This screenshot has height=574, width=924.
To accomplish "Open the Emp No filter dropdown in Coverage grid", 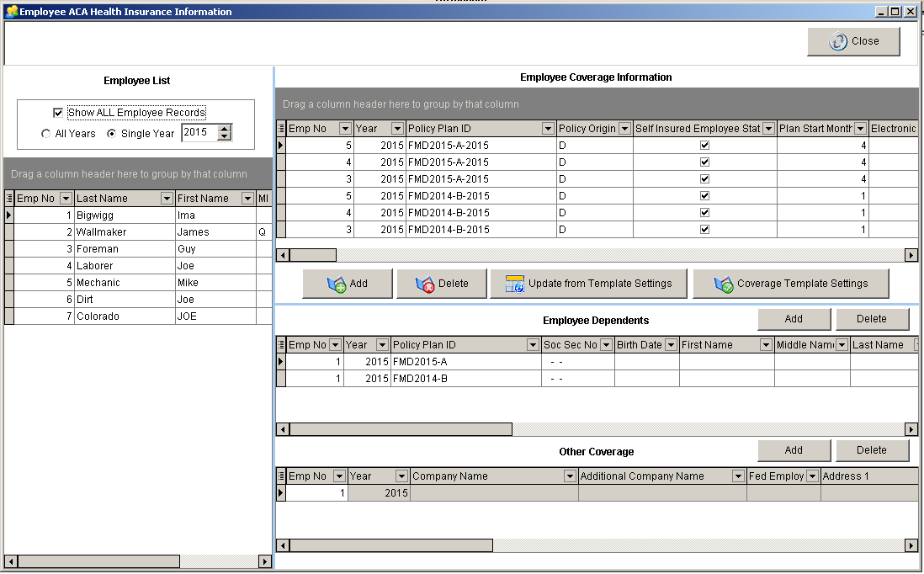I will point(345,129).
